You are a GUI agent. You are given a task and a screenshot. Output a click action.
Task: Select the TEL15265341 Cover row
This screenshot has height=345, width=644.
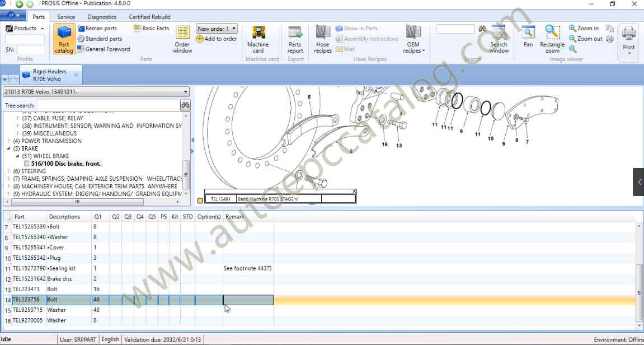point(139,248)
